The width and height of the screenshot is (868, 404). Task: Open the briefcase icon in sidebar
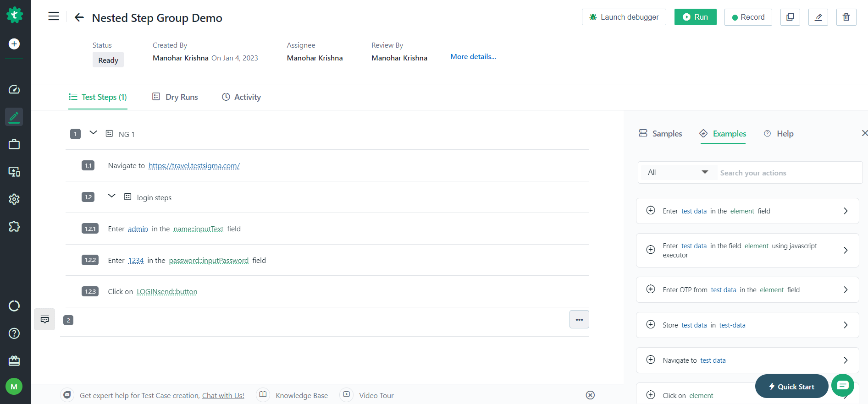(14, 144)
